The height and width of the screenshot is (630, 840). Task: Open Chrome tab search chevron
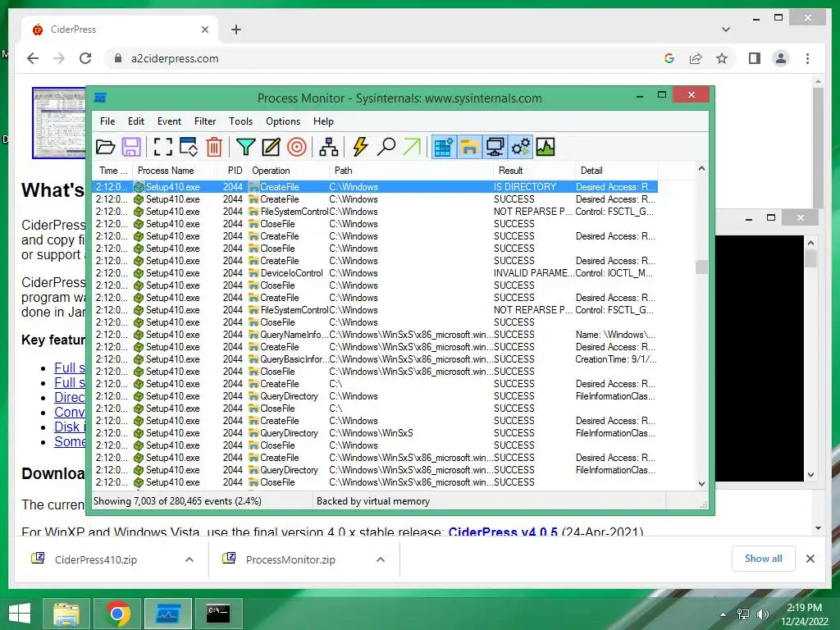point(726,30)
